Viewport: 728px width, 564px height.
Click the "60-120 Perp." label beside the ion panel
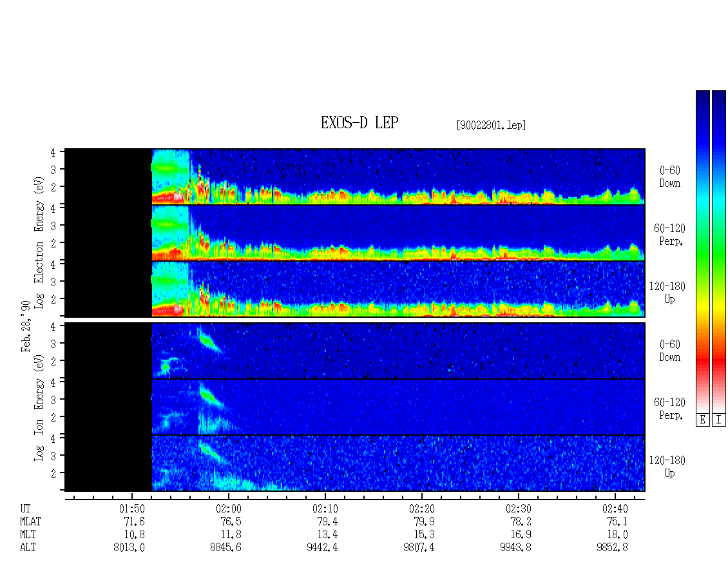(669, 409)
